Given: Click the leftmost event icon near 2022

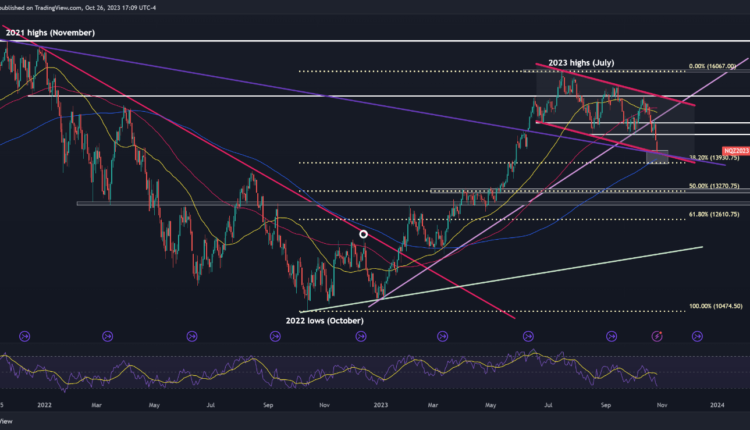Looking at the screenshot, I should click(x=24, y=335).
